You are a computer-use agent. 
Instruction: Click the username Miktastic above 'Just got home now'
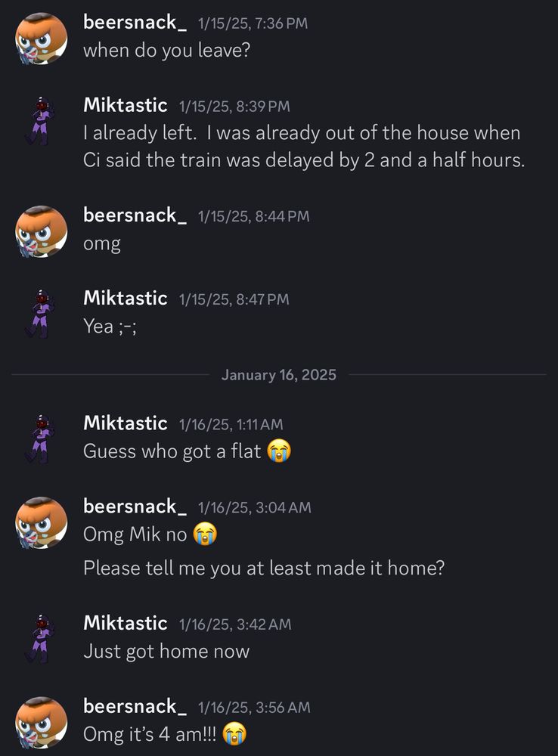click(125, 623)
